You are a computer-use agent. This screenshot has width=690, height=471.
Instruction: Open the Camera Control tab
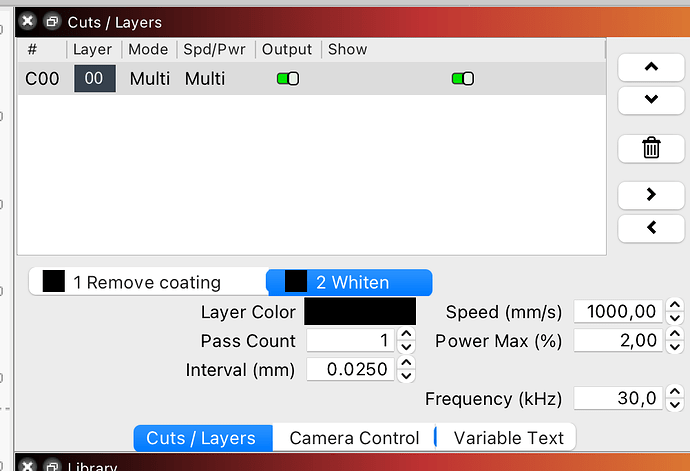pyautogui.click(x=354, y=438)
